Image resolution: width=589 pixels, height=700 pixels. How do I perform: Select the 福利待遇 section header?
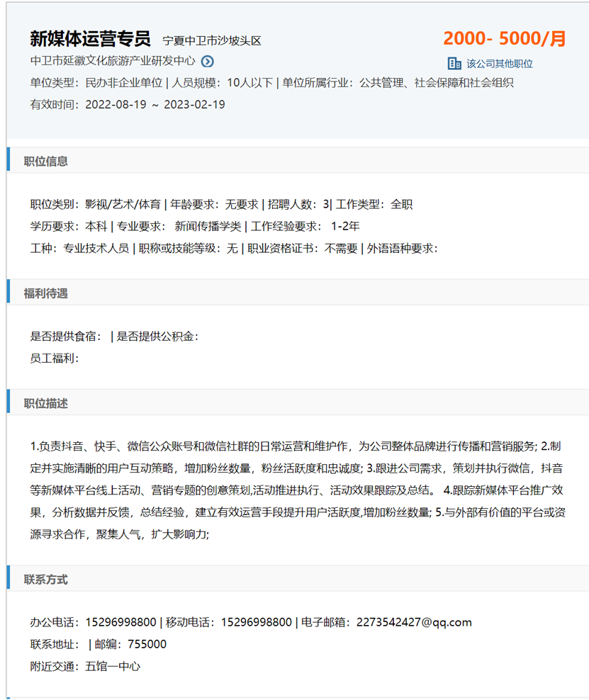pyautogui.click(x=46, y=293)
